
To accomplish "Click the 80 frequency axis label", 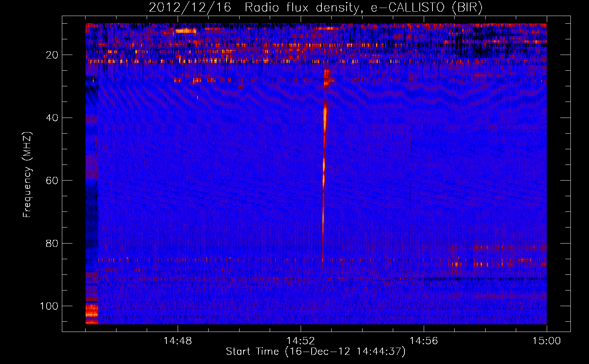I will (x=52, y=244).
